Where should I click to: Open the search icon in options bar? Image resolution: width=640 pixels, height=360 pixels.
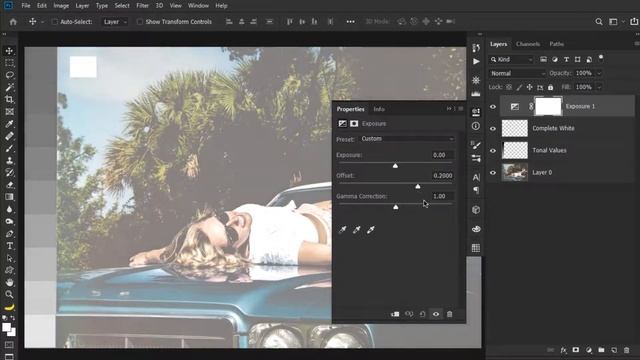[599, 22]
